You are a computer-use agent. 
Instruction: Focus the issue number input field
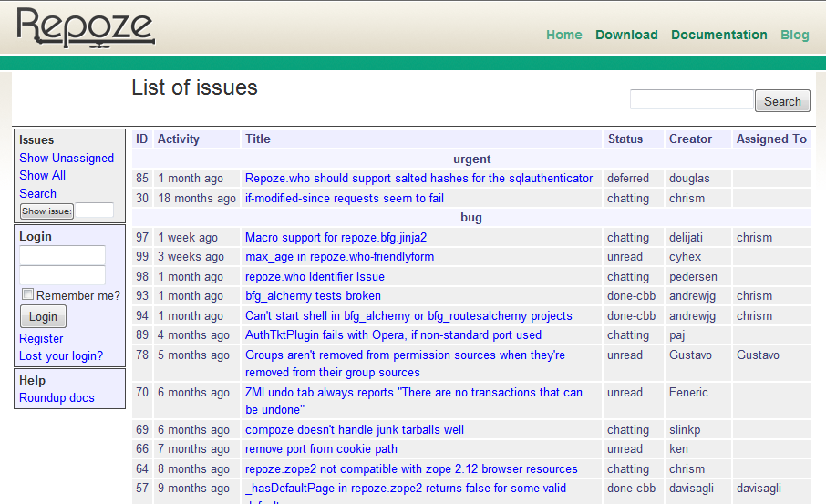point(94,211)
